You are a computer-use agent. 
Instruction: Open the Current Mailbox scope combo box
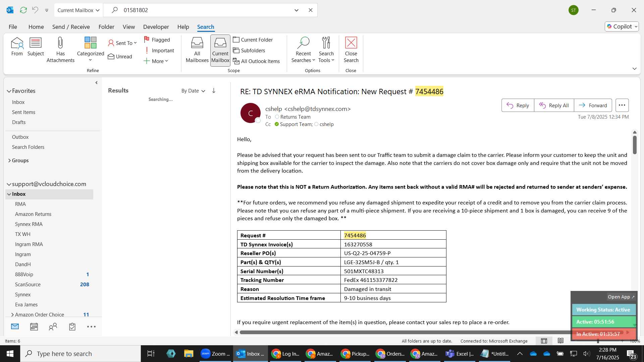78,10
